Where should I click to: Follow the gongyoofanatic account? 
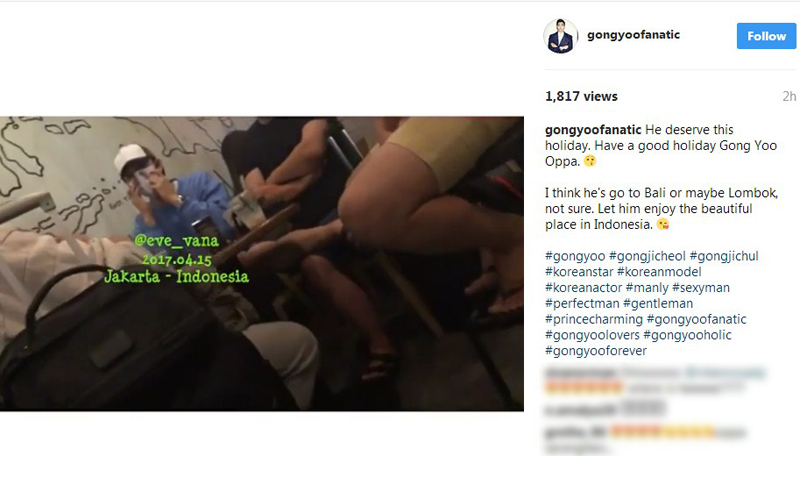766,36
